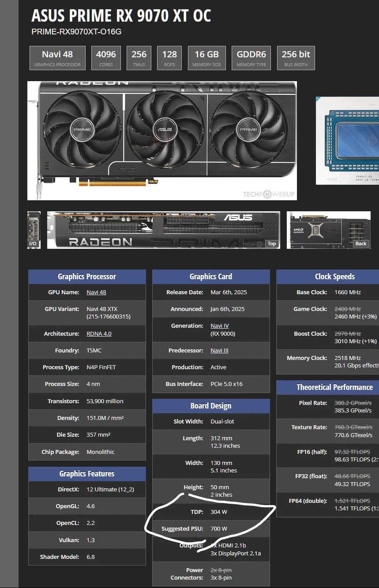Screen dimensions: 379x588
Task: Click the GDDR6 memory type badge
Action: pyautogui.click(x=251, y=58)
